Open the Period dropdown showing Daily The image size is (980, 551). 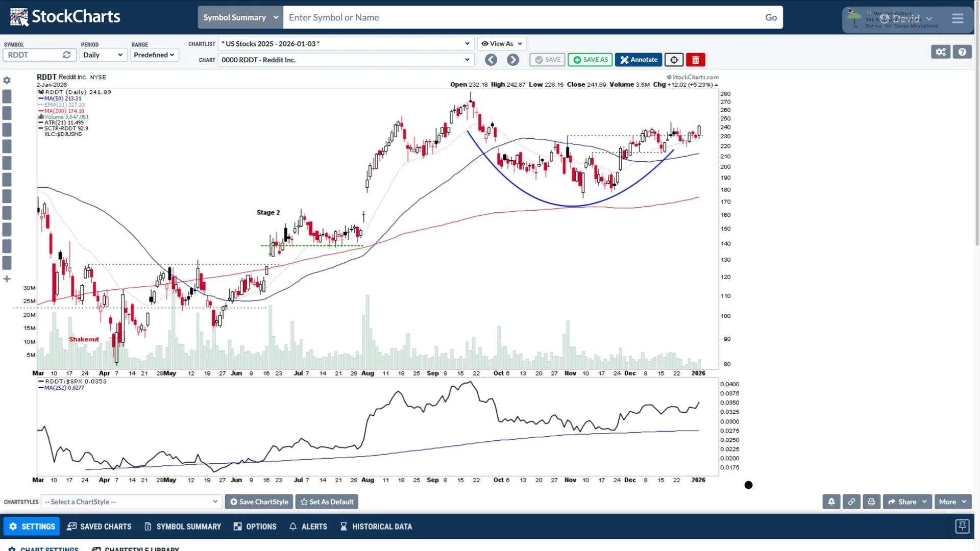(x=103, y=55)
